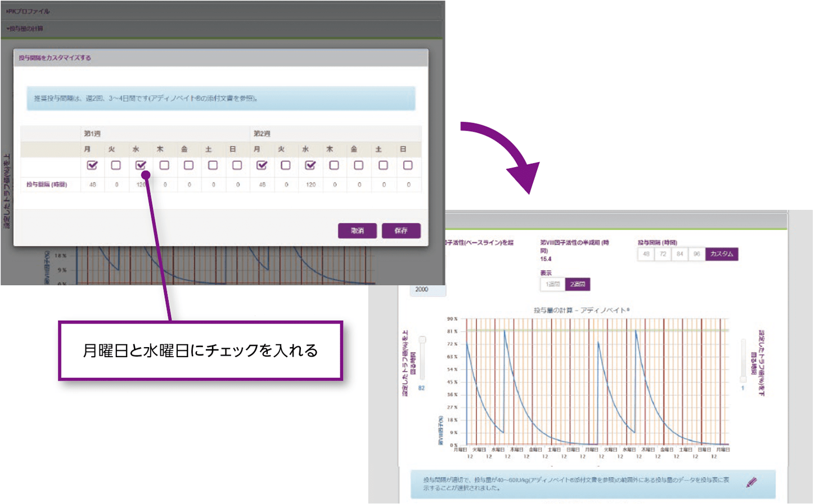Viewport: 828px width, 504px height.
Task: Select the カスタム custom interval button
Action: (722, 254)
